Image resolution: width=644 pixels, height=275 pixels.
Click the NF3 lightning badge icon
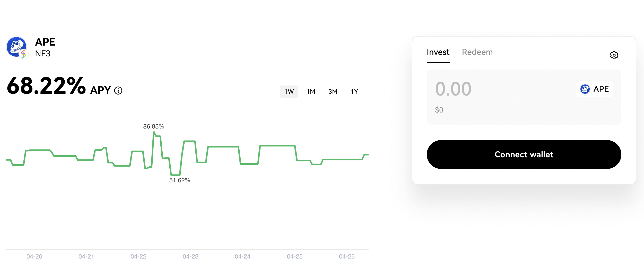pyautogui.click(x=24, y=54)
